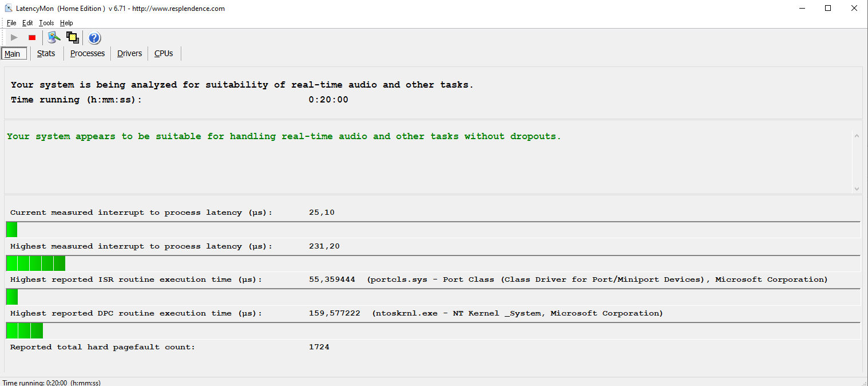Open the Tools menu

pyautogui.click(x=46, y=22)
